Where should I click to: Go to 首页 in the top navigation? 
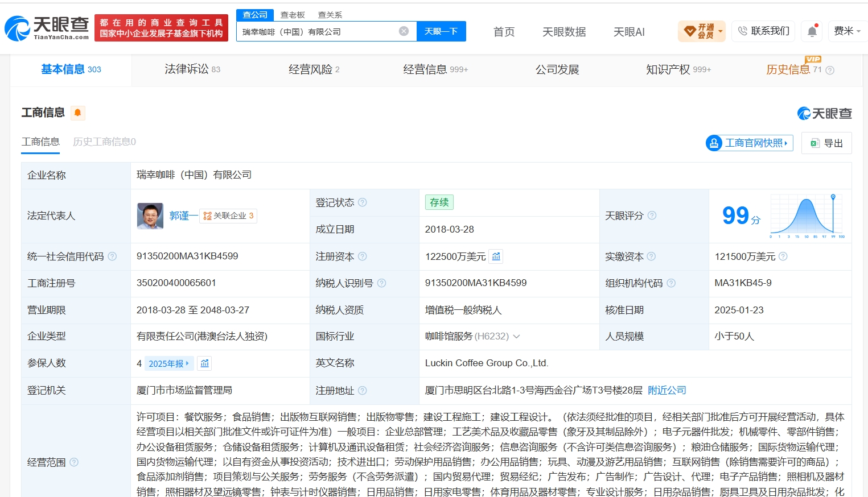click(x=504, y=32)
